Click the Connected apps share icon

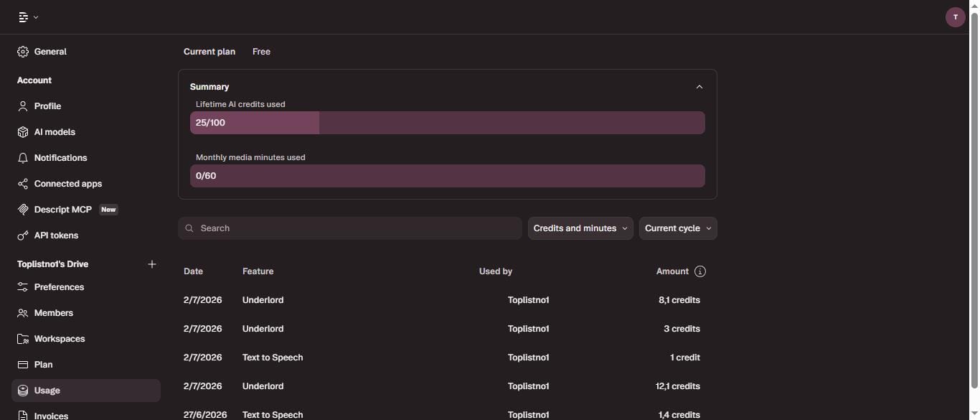(23, 184)
